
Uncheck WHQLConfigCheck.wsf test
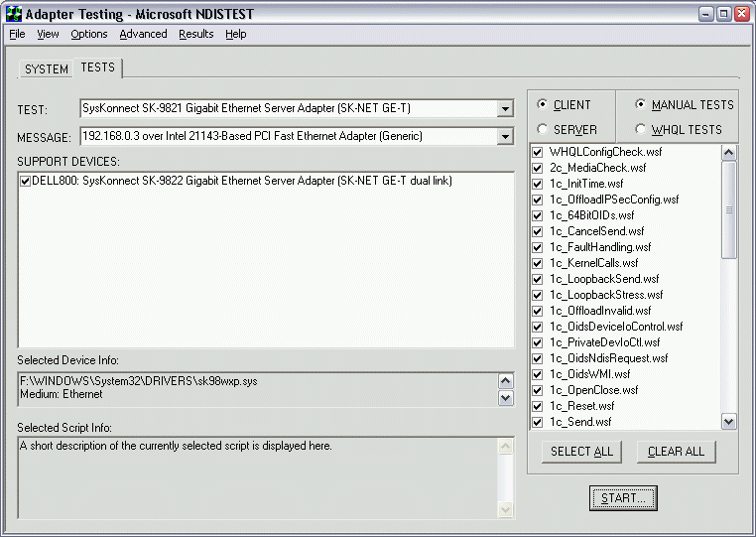(537, 153)
